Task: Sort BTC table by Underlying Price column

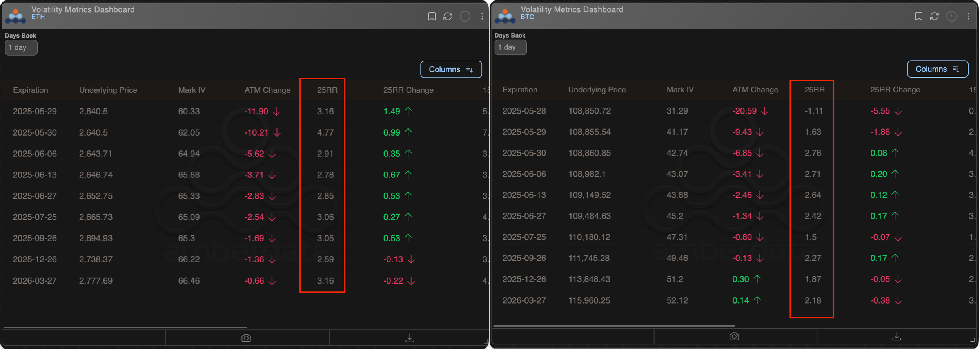Action: tap(597, 90)
